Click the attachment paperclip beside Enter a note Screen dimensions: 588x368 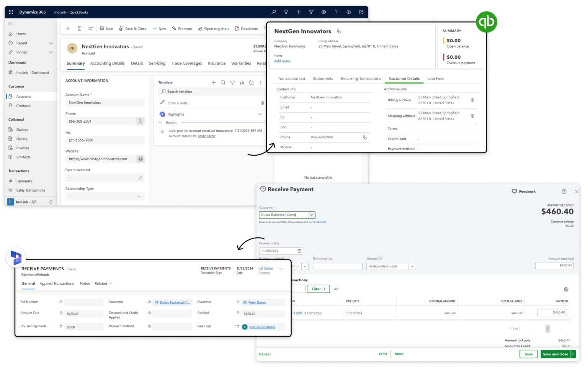point(262,103)
